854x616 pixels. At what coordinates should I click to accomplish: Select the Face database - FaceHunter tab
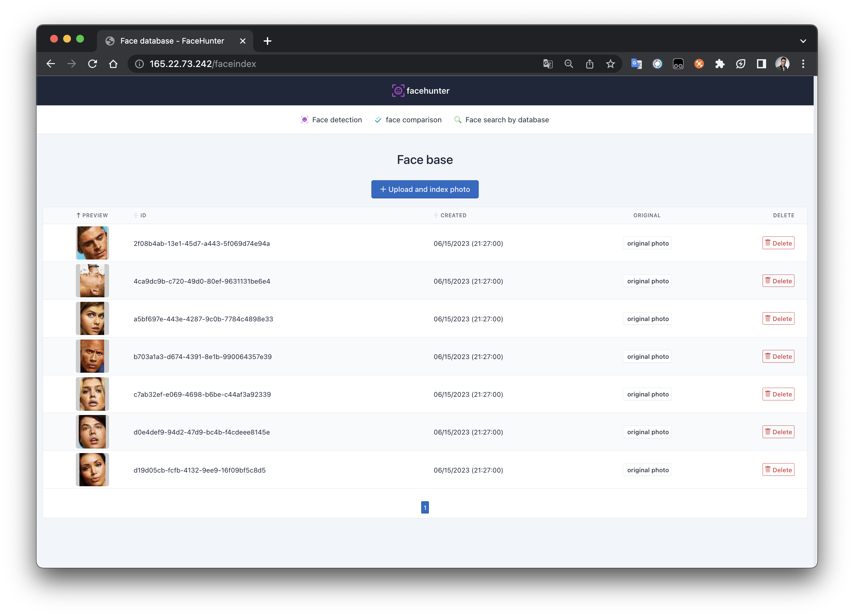[x=175, y=41]
